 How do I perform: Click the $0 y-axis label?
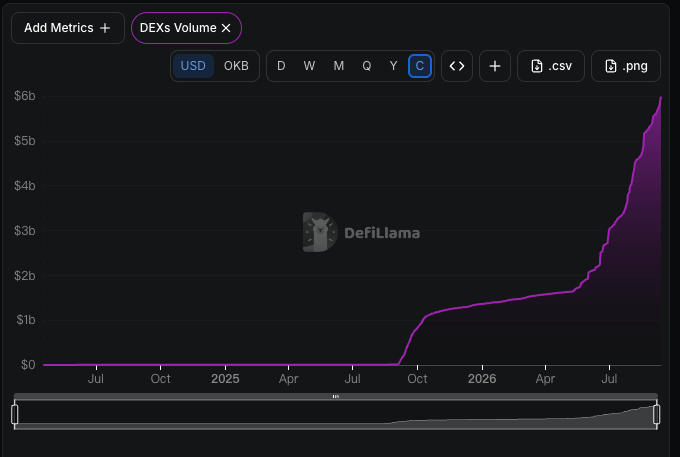pos(28,365)
